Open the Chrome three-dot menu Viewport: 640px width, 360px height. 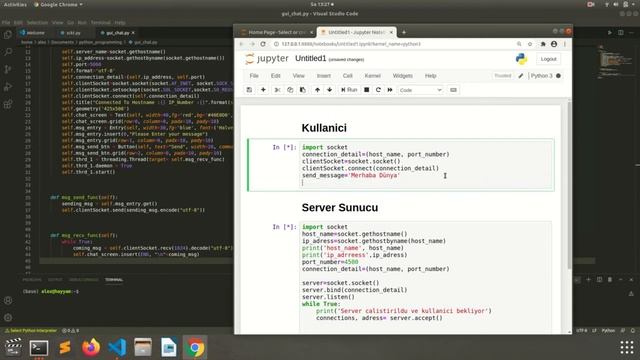point(565,44)
